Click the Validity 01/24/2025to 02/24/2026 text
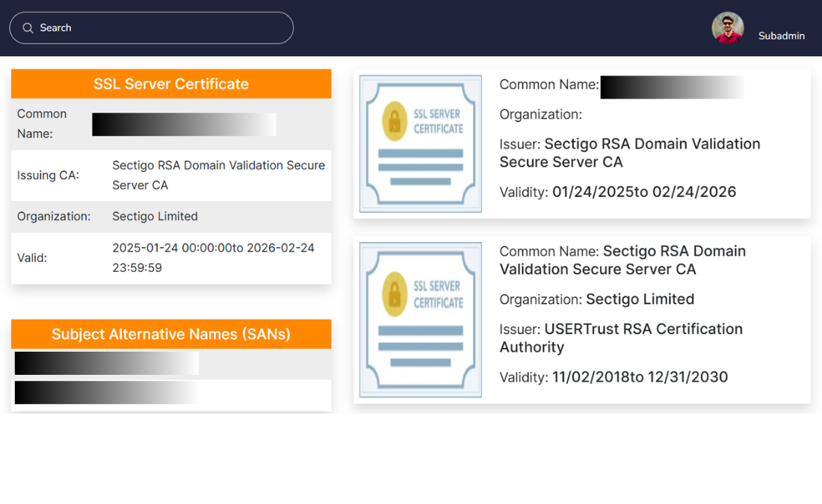Image resolution: width=822 pixels, height=504 pixels. tap(617, 192)
